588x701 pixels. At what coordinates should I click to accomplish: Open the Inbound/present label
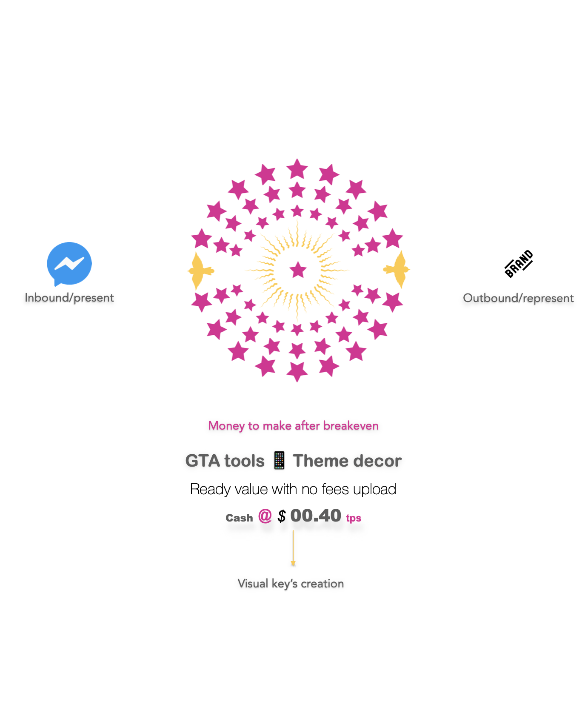click(69, 298)
